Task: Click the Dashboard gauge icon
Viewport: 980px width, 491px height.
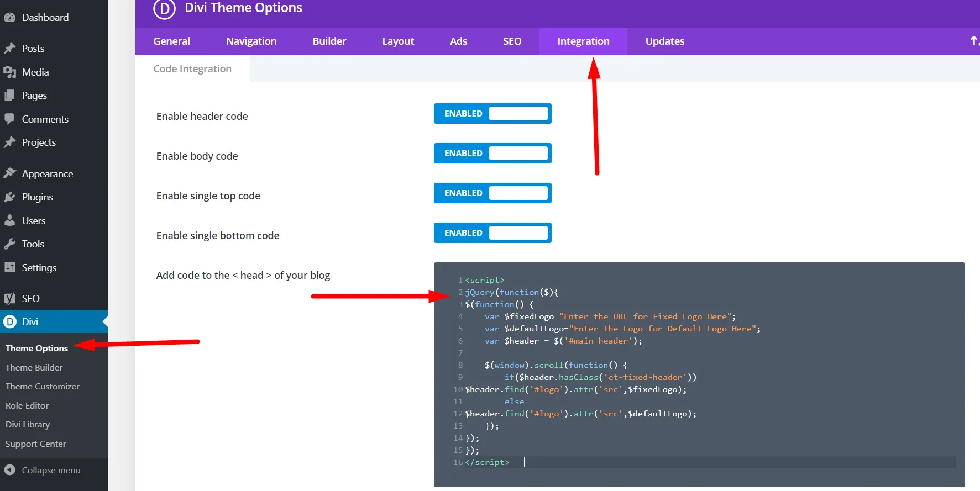Action: (9, 17)
